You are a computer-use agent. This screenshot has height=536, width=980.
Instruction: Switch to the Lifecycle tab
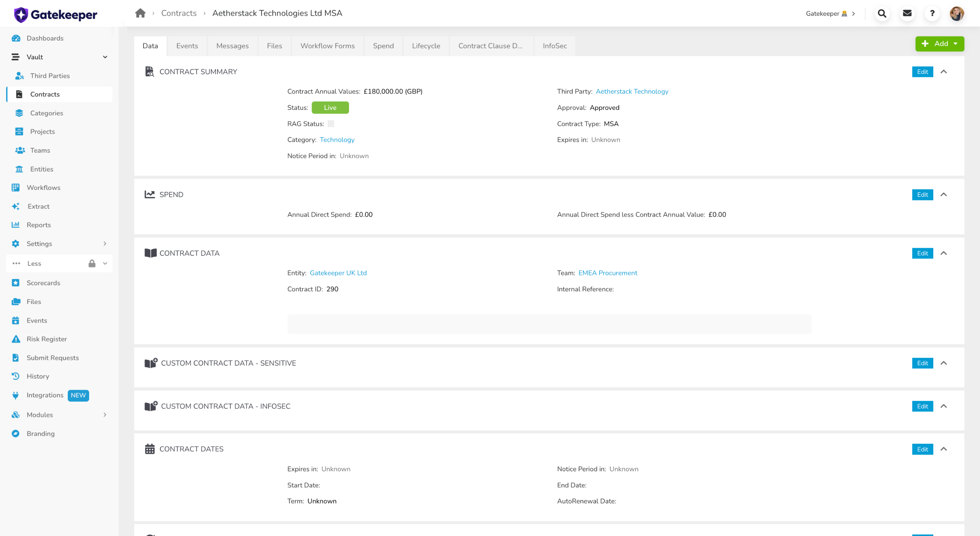[426, 46]
